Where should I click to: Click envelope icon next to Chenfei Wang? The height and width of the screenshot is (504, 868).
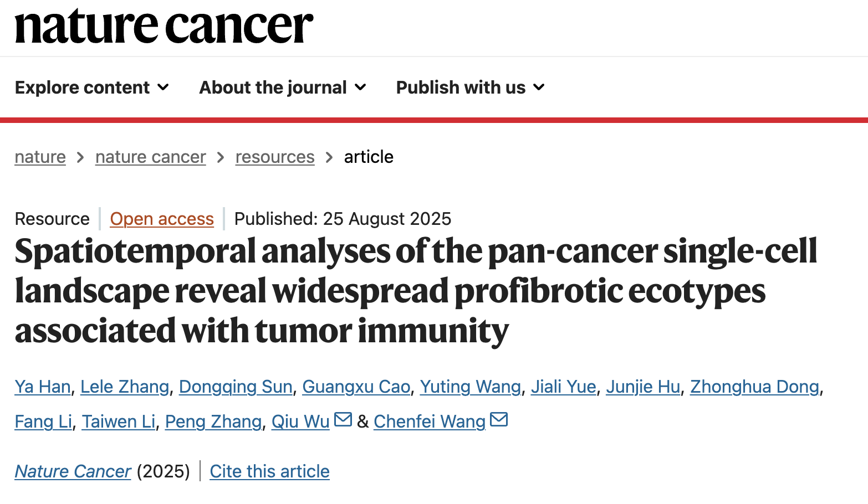click(x=499, y=420)
